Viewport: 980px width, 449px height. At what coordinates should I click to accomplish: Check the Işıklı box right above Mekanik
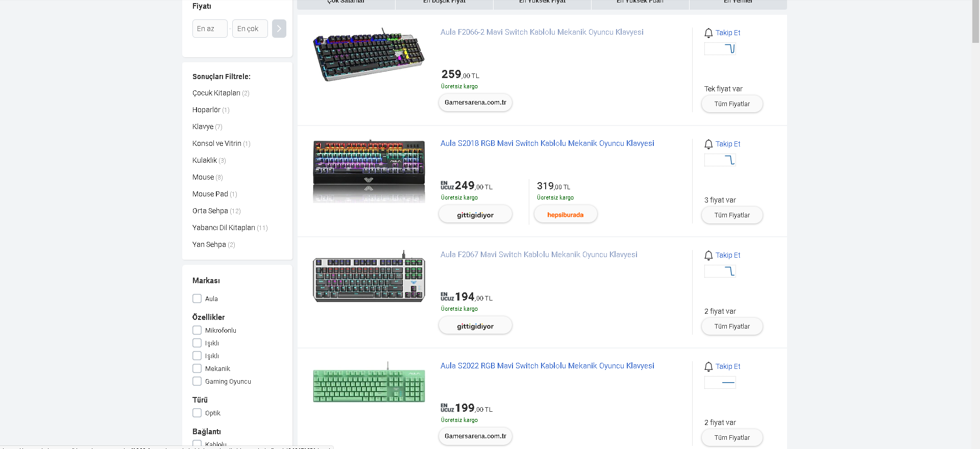[x=197, y=356]
